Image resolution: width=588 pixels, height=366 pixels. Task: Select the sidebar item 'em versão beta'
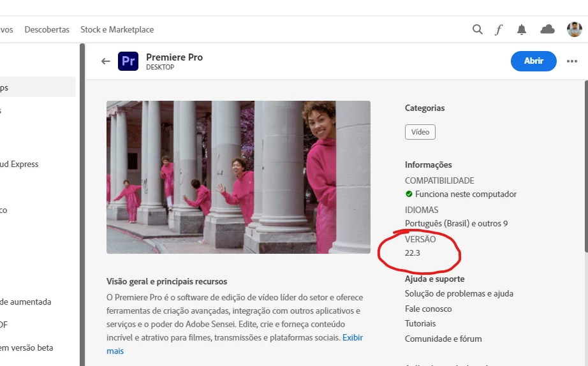27,348
